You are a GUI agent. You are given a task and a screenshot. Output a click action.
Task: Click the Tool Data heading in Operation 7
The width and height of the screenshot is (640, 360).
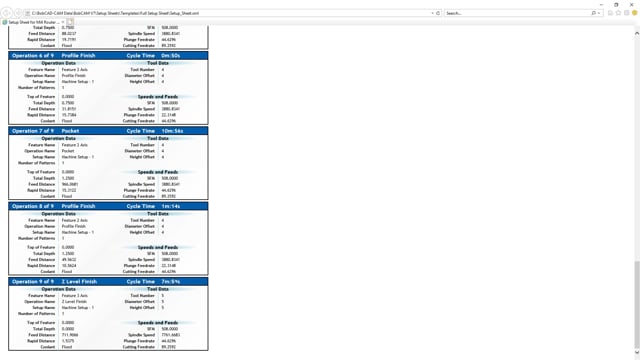tap(158, 138)
